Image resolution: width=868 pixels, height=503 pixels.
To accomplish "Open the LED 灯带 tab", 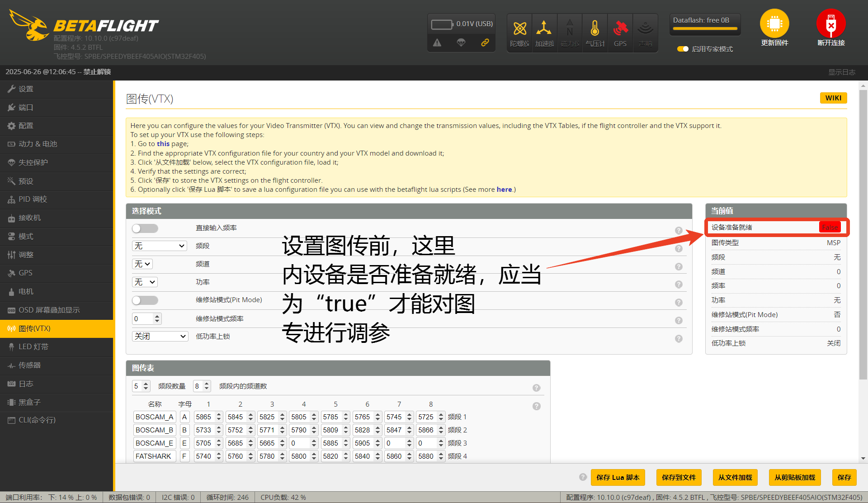I will pyautogui.click(x=57, y=347).
